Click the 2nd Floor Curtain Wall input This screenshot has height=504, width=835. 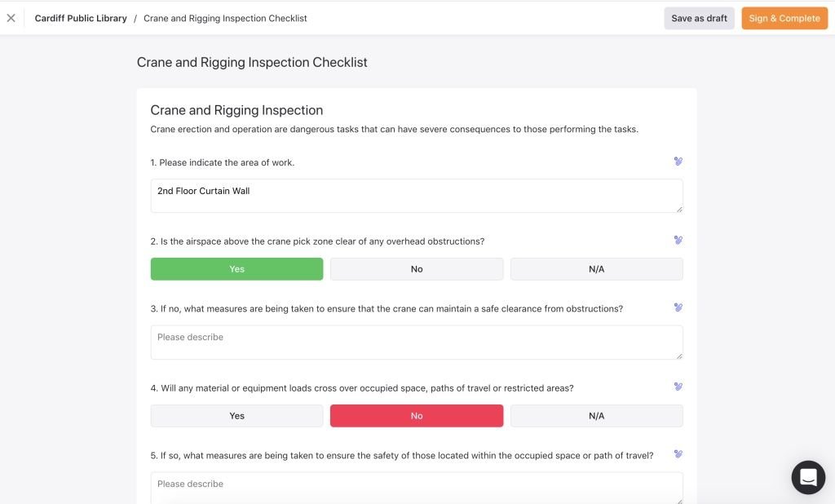tap(417, 195)
